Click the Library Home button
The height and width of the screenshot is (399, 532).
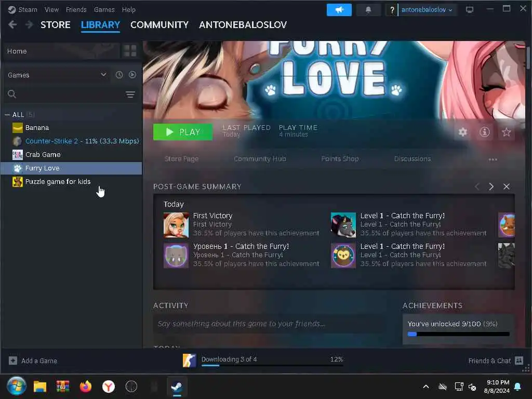coord(61,51)
